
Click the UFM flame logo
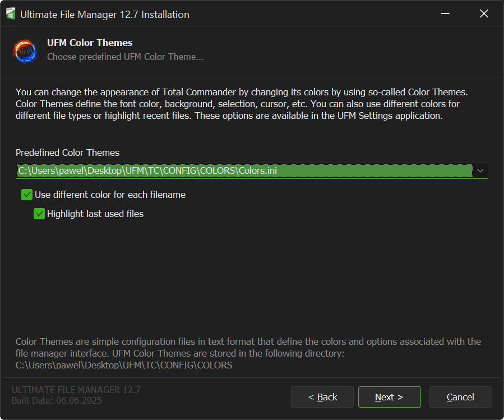point(25,50)
